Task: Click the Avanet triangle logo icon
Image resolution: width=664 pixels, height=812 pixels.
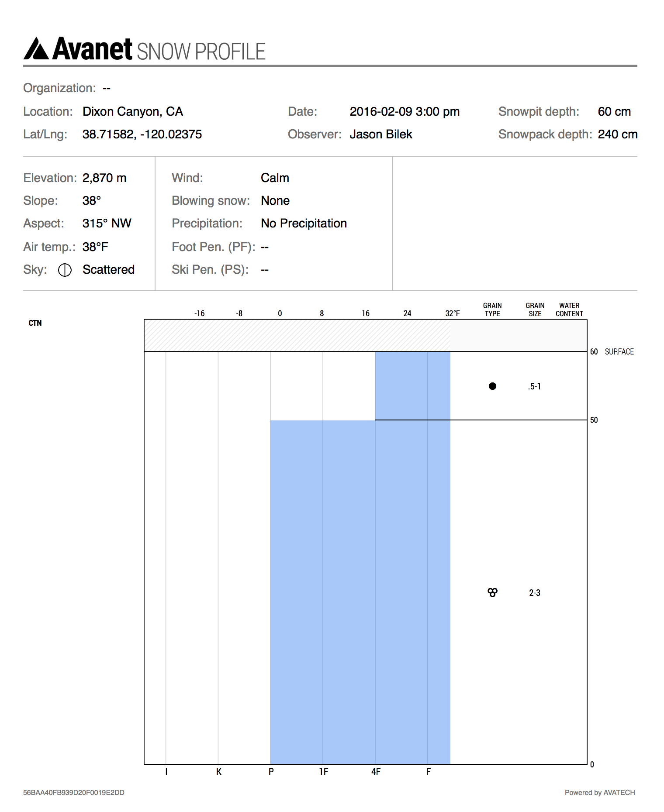Action: tap(36, 48)
